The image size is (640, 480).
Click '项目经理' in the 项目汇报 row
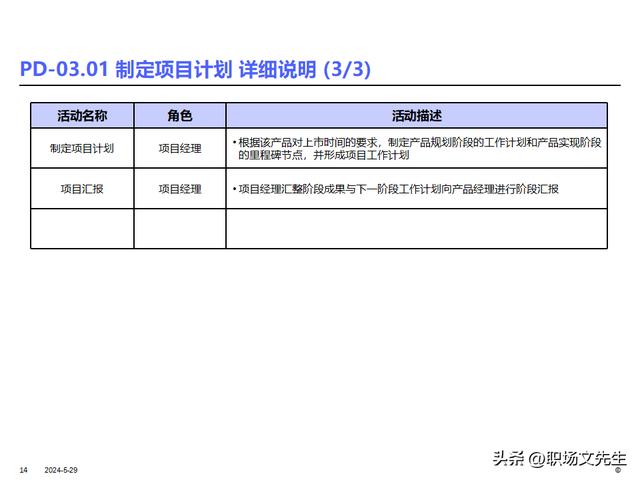click(x=180, y=189)
